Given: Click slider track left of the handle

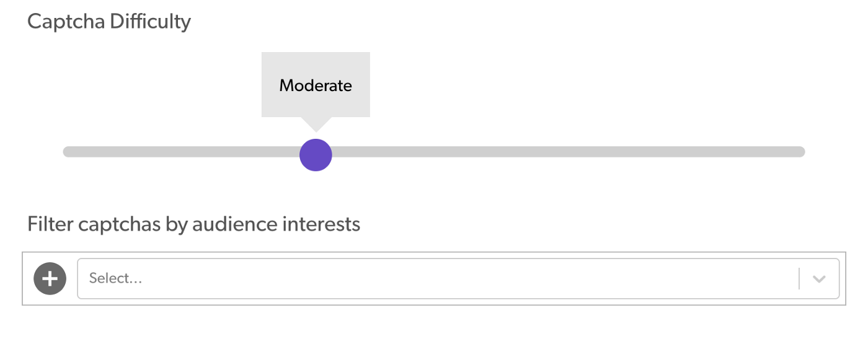Looking at the screenshot, I should pos(186,152).
